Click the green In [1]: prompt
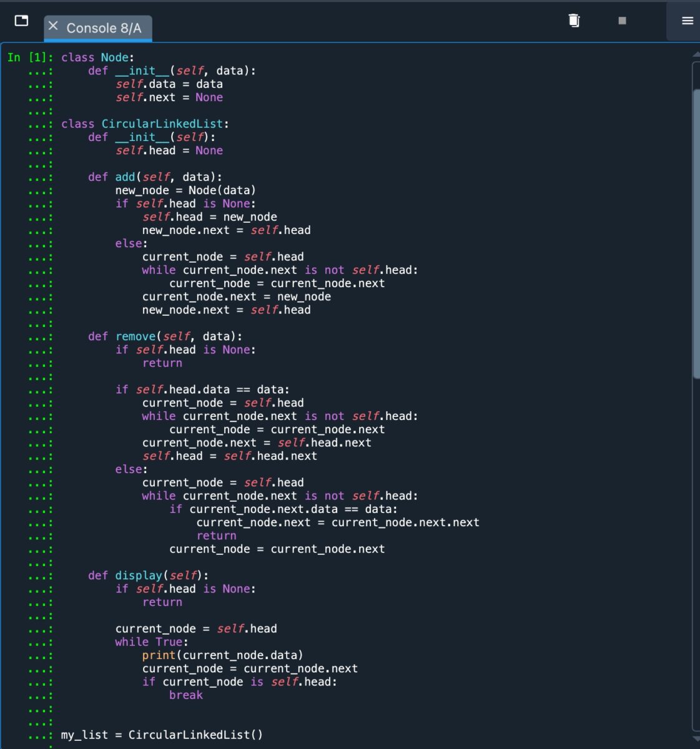700x749 pixels. [30, 57]
